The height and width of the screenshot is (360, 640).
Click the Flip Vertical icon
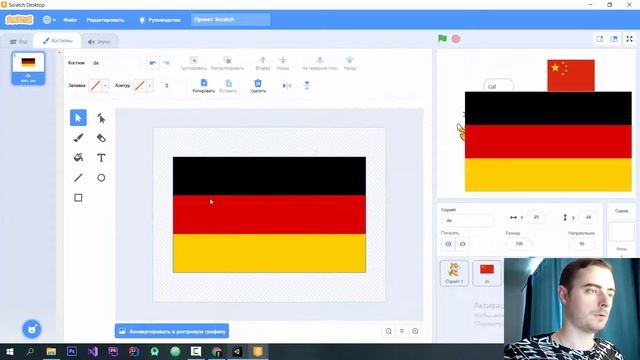tap(307, 85)
